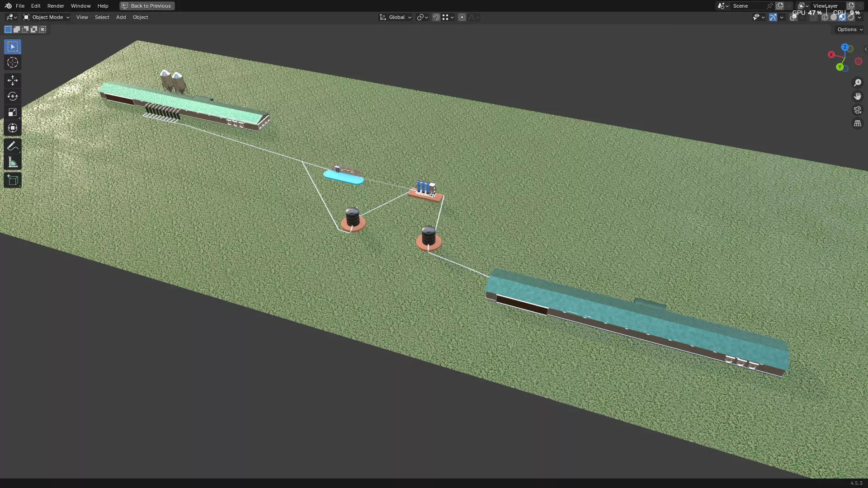Toggle viewport overlays
This screenshot has width=868, height=488.
click(x=793, y=17)
